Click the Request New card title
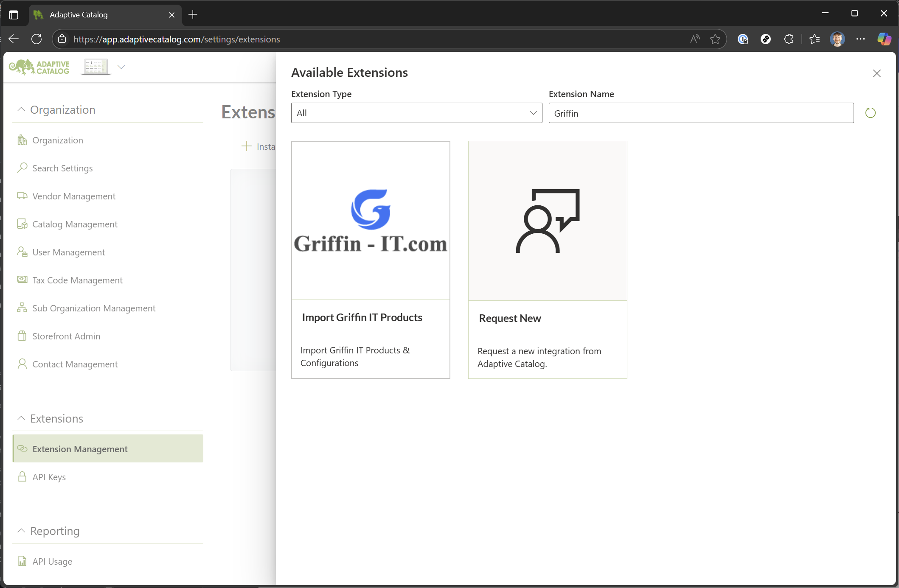 tap(510, 318)
